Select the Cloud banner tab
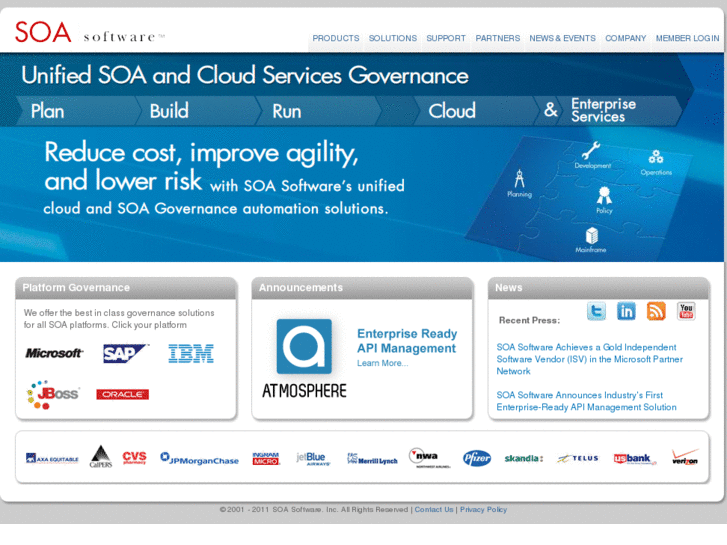727x545 pixels. pos(475,111)
